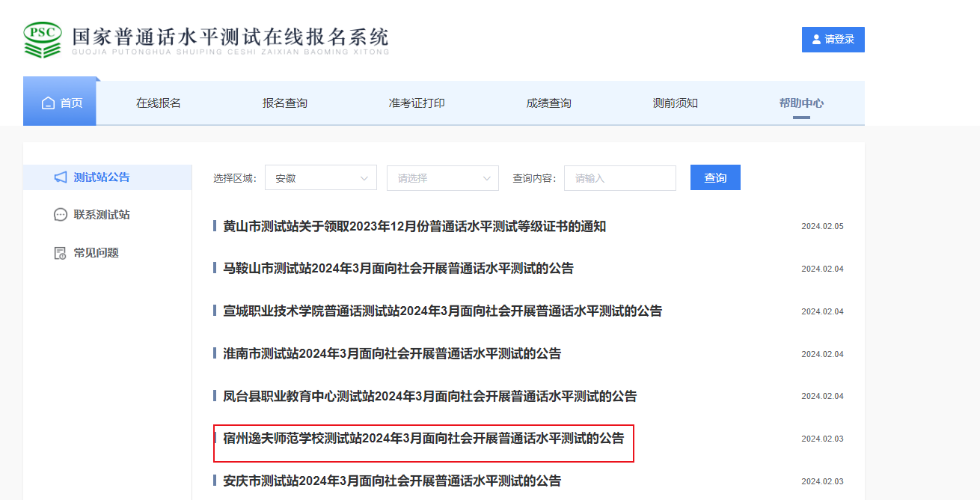The image size is (980, 500).
Task: Open the 淮南市测试站 announcement
Action: [392, 353]
